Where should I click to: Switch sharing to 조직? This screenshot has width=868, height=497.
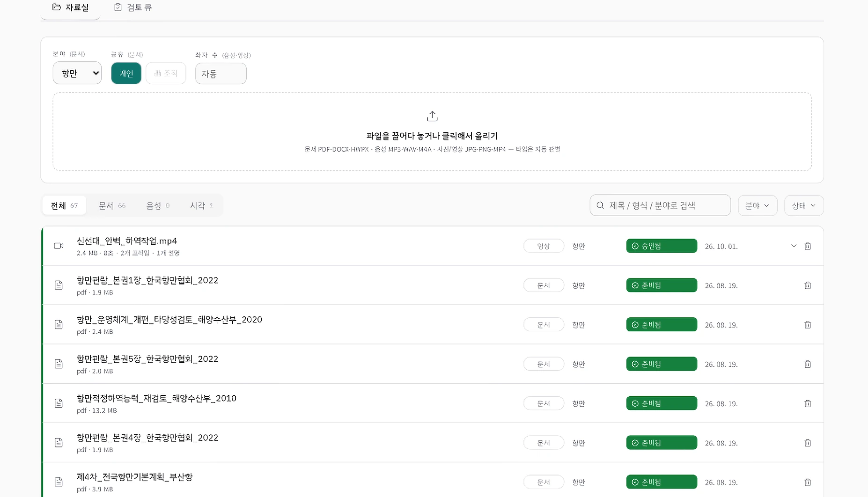[x=166, y=73]
